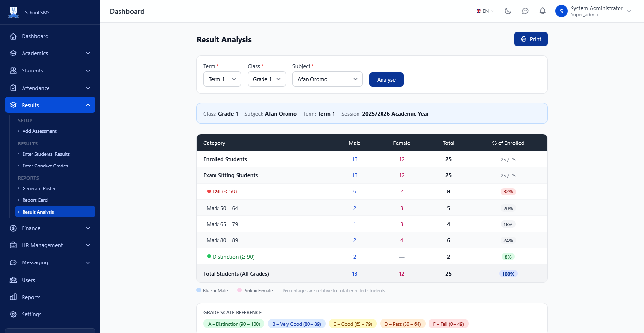Click the printer icon on Print button

pyautogui.click(x=524, y=39)
